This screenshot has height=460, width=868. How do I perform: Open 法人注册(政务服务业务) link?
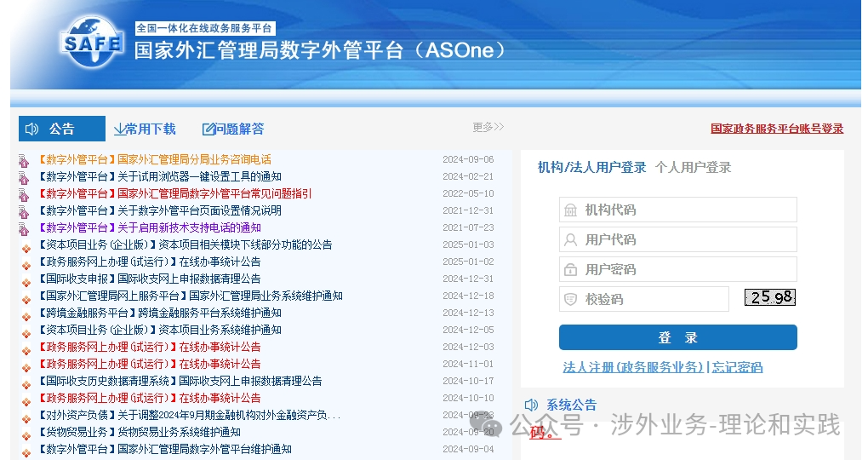click(x=633, y=367)
